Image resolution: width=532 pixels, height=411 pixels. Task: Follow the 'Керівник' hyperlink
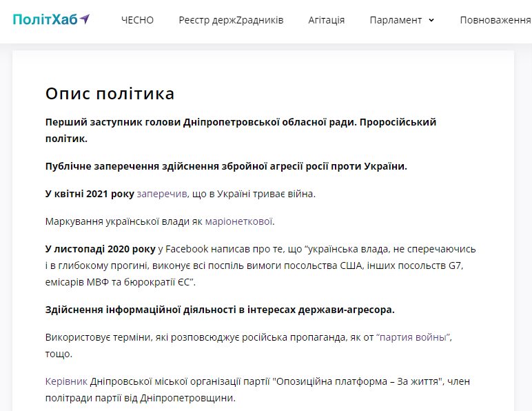point(65,381)
